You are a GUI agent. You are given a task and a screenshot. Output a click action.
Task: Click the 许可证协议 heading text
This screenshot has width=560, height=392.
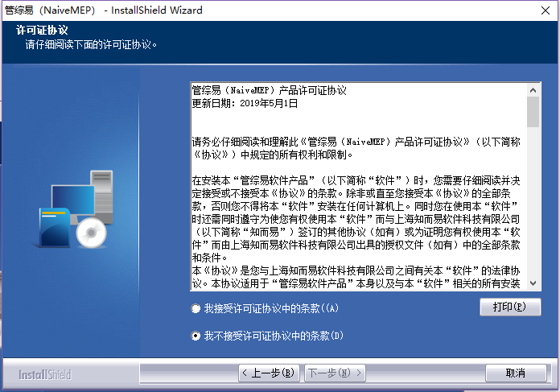click(42, 30)
